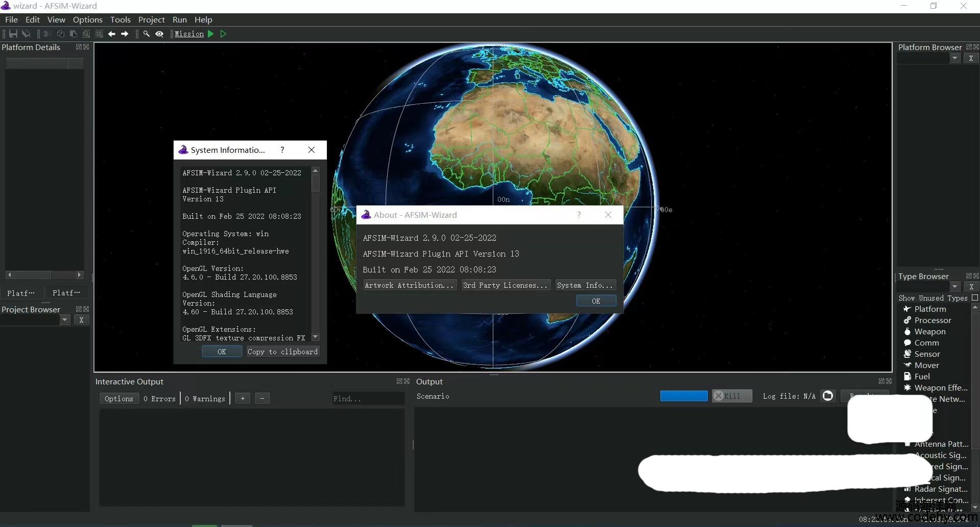Click the Platform Details horizontal scrollbar
The image size is (980, 527).
(x=44, y=275)
